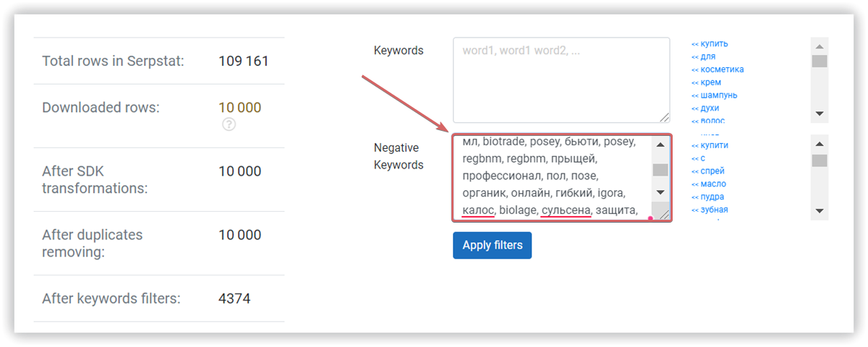The width and height of the screenshot is (868, 347).
Task: Click down arrow in Negative Keywords textarea scrollbar
Action: pyautogui.click(x=660, y=192)
